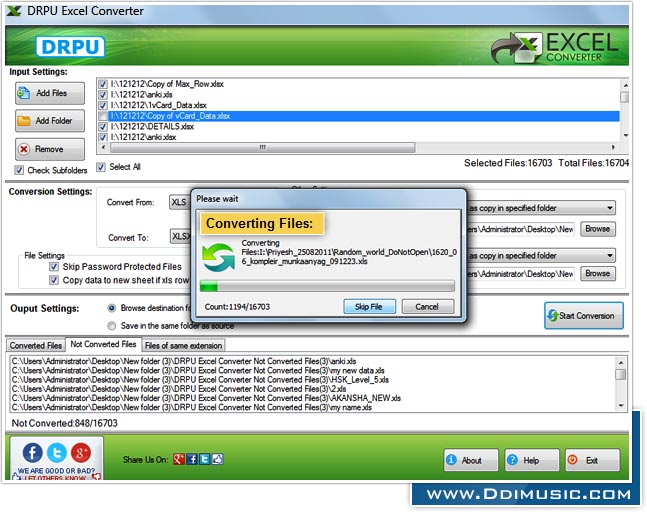
Task: Open the lower 'as copy in specified folder' dropdown
Action: (541, 255)
